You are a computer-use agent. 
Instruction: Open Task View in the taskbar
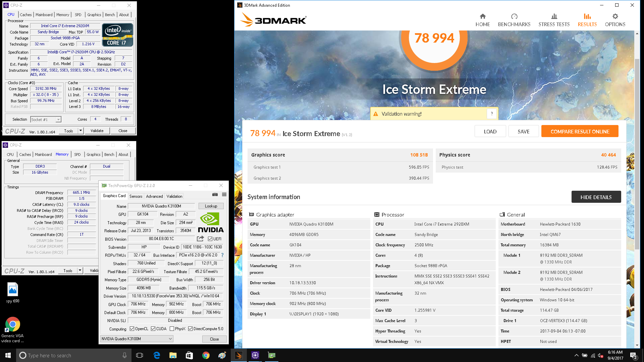coord(140,355)
